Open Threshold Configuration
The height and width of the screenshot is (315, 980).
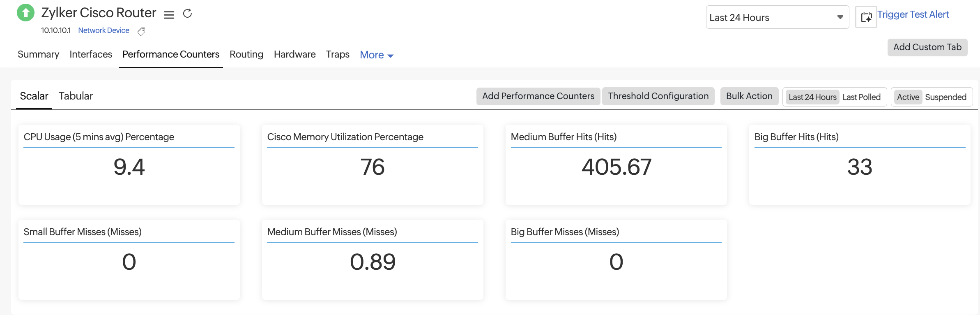[x=658, y=96]
